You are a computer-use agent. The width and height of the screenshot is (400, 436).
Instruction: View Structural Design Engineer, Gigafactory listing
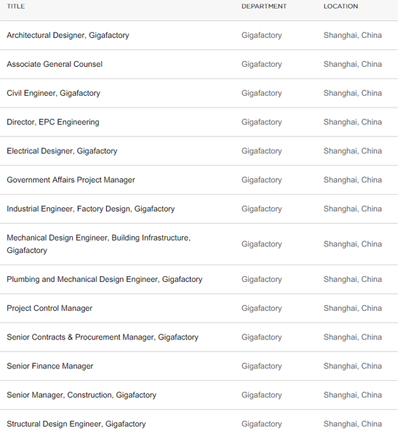click(x=76, y=424)
